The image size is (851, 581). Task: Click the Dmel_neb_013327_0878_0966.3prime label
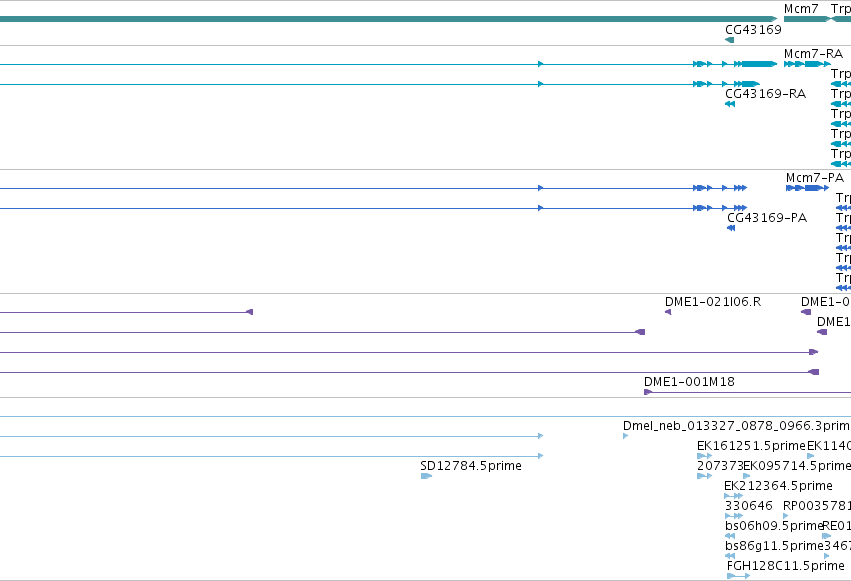click(736, 426)
